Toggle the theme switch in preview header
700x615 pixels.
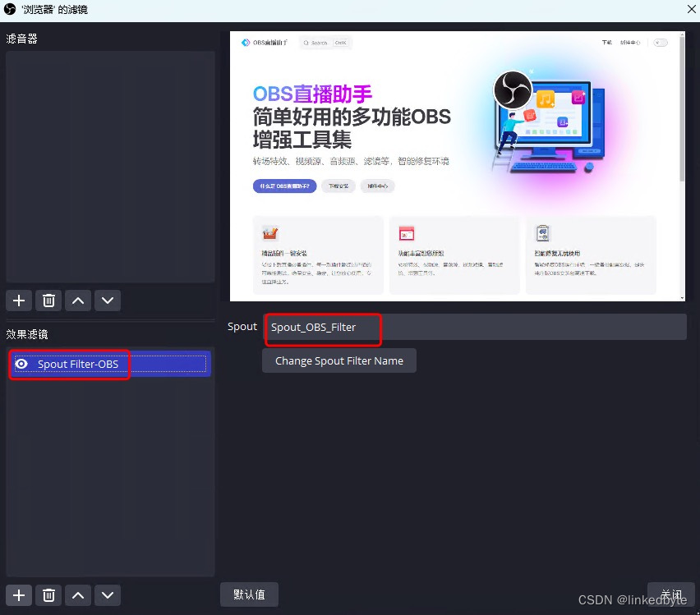pyautogui.click(x=661, y=43)
